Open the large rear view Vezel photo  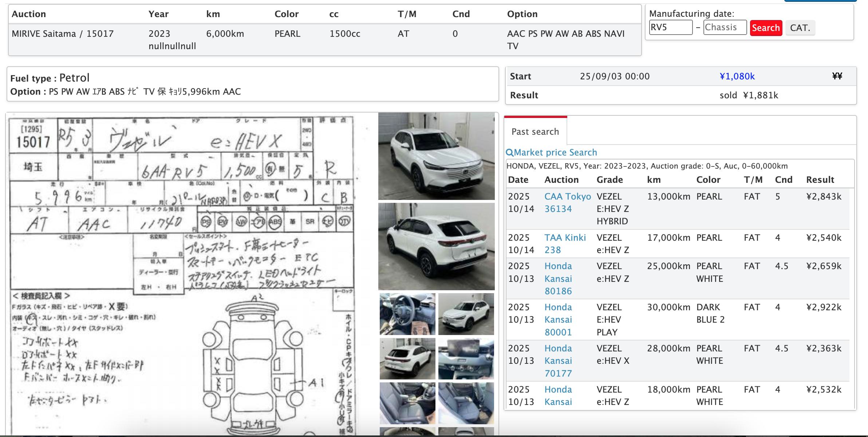click(x=436, y=247)
